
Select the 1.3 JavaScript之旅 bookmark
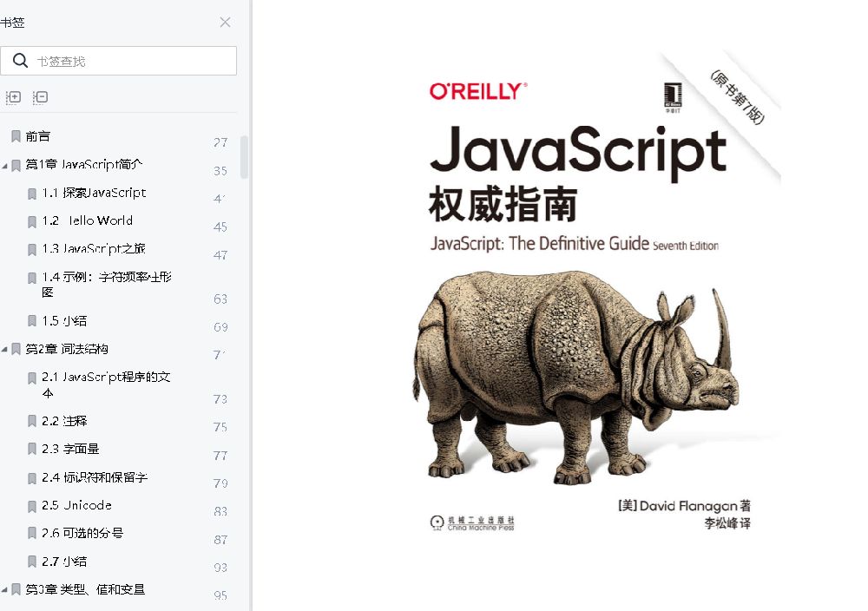[x=95, y=249]
